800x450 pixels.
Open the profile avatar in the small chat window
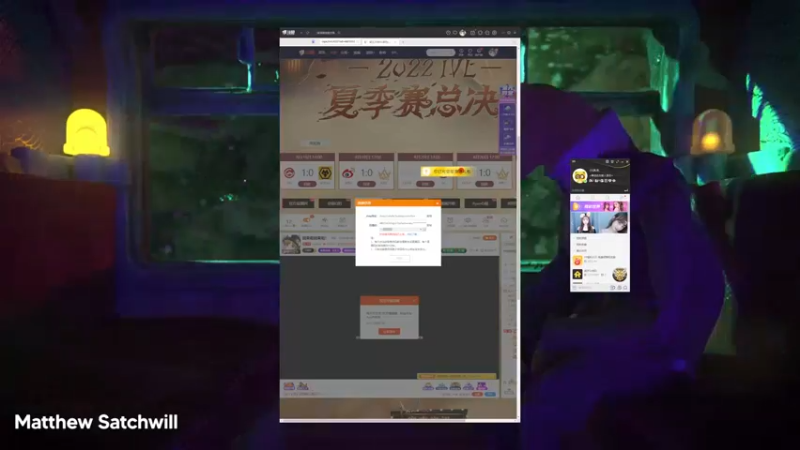coord(580,176)
